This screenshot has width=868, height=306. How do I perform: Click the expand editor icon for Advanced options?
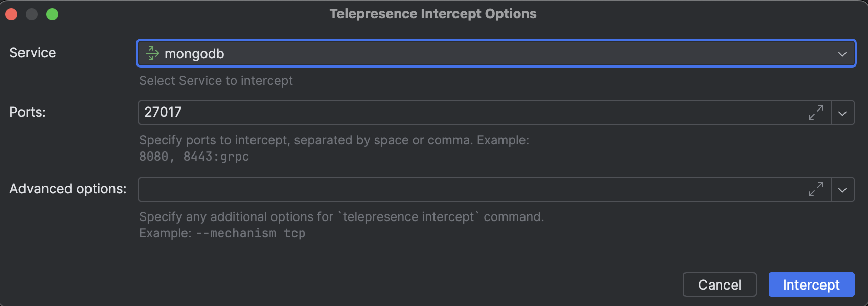[816, 189]
